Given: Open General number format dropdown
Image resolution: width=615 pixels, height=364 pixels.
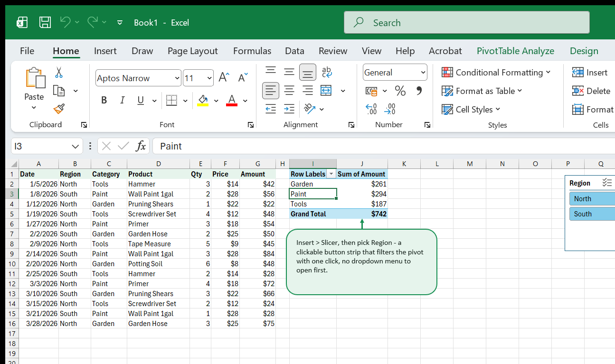Looking at the screenshot, I should click(x=423, y=73).
